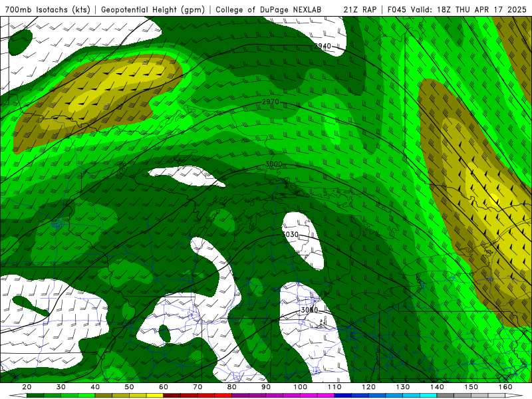Click the 160 knot colorbar label

click(x=505, y=387)
